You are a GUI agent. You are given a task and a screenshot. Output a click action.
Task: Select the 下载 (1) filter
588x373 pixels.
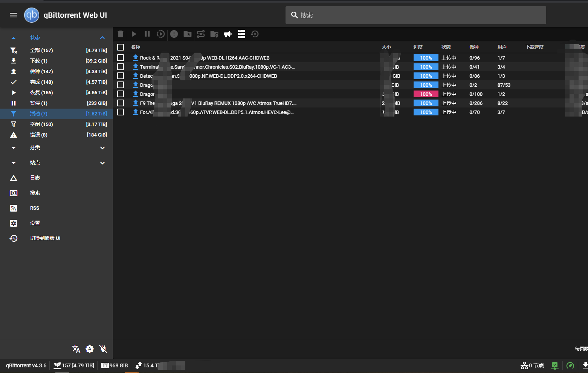57,61
